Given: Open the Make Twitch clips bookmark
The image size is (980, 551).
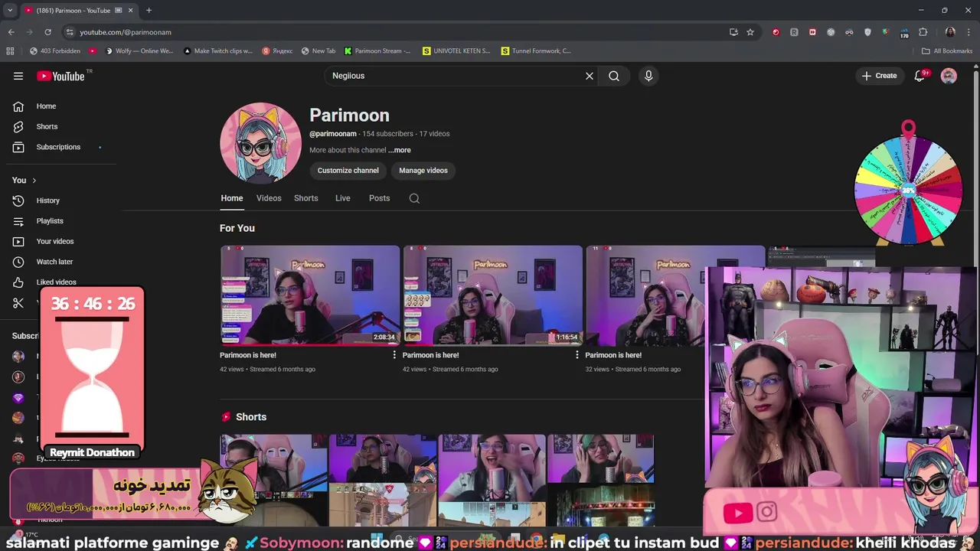Looking at the screenshot, I should pos(218,51).
